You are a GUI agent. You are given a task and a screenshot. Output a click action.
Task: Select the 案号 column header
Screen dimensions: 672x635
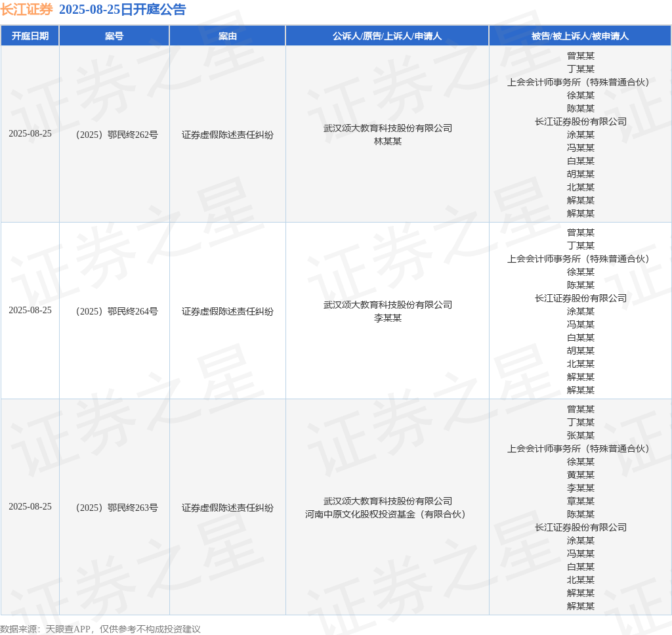(x=114, y=36)
